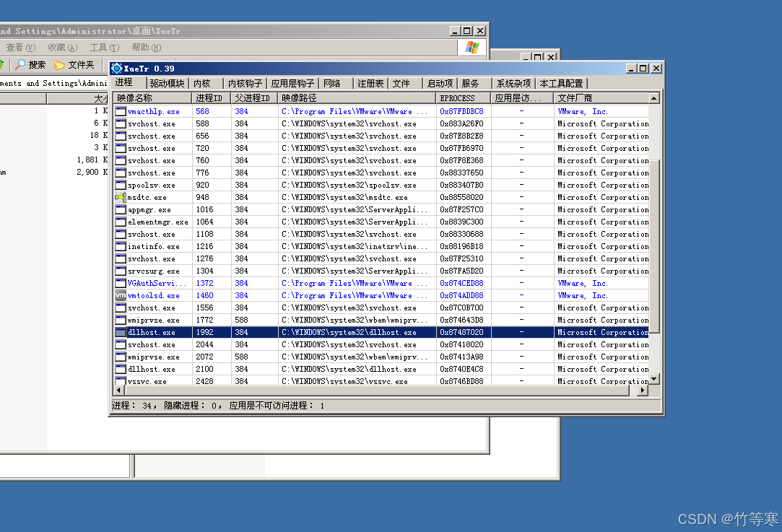Image resolution: width=782 pixels, height=532 pixels.
Task: Switch to the 注册表 tab
Action: click(x=370, y=84)
